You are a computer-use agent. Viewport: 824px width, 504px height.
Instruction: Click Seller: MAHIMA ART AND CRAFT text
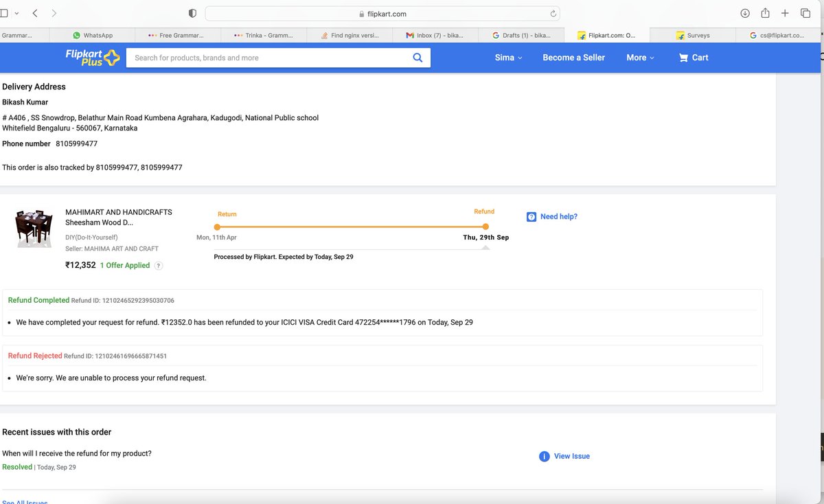coord(112,249)
